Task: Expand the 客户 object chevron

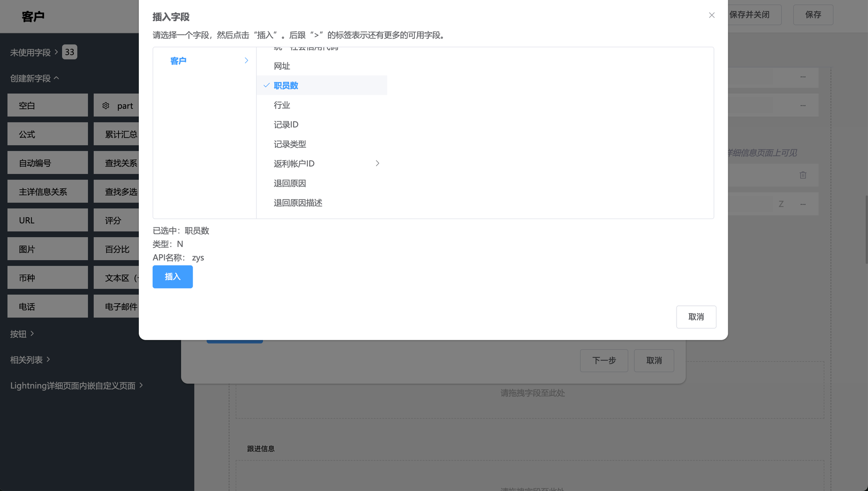Action: [x=246, y=60]
